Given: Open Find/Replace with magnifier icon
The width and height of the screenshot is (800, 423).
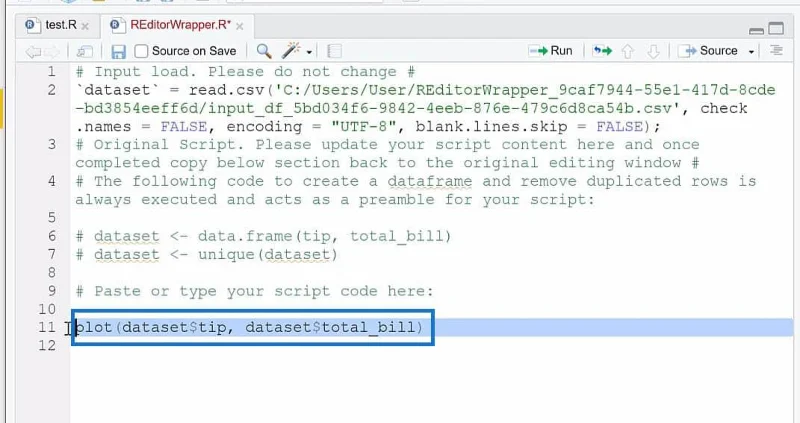Looking at the screenshot, I should 264,51.
